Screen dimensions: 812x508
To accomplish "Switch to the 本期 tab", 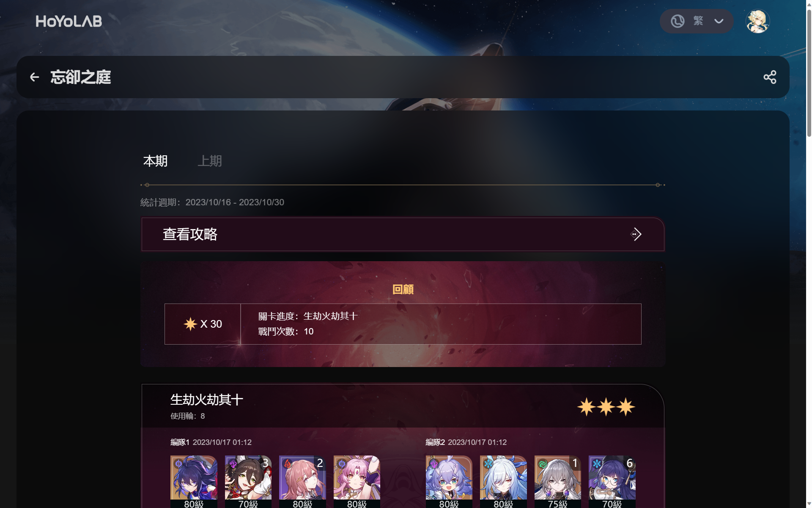I will click(x=156, y=161).
